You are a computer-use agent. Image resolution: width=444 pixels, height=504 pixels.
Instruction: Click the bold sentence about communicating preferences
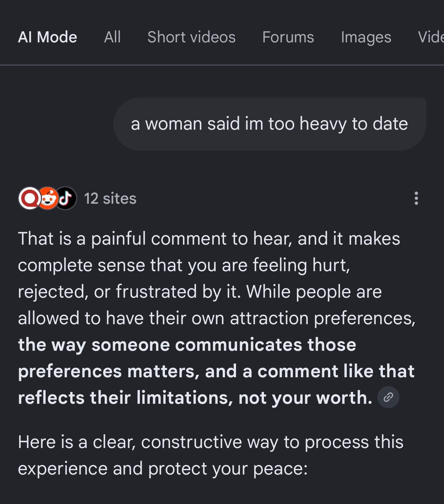click(216, 371)
